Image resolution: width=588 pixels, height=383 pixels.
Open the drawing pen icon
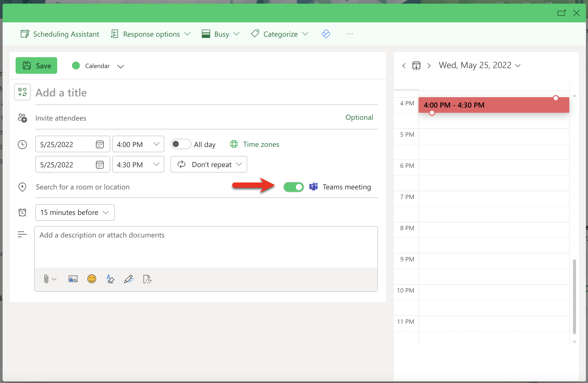tap(129, 279)
